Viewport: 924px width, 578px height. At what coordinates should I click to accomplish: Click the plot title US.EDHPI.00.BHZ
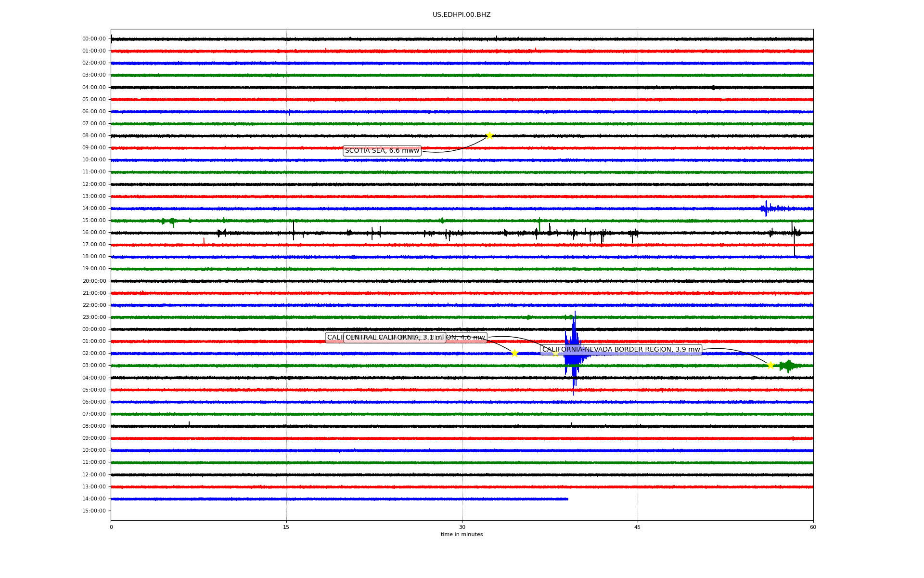[x=462, y=15]
